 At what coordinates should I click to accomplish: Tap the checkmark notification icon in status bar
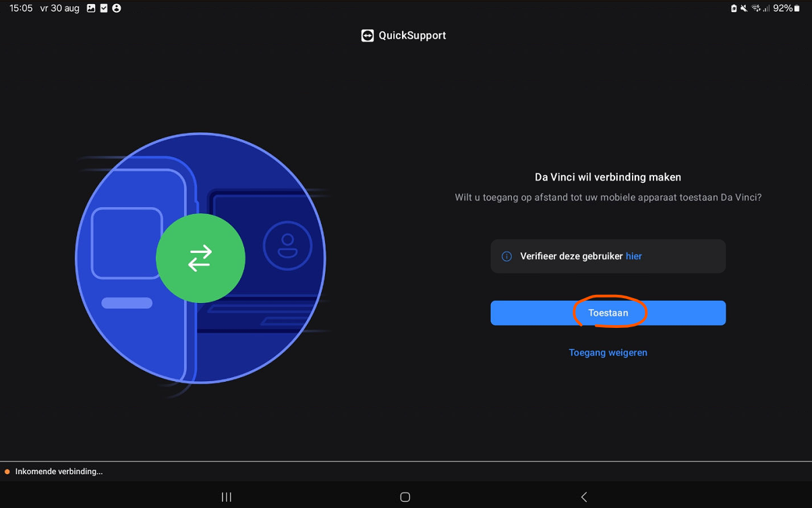click(104, 9)
